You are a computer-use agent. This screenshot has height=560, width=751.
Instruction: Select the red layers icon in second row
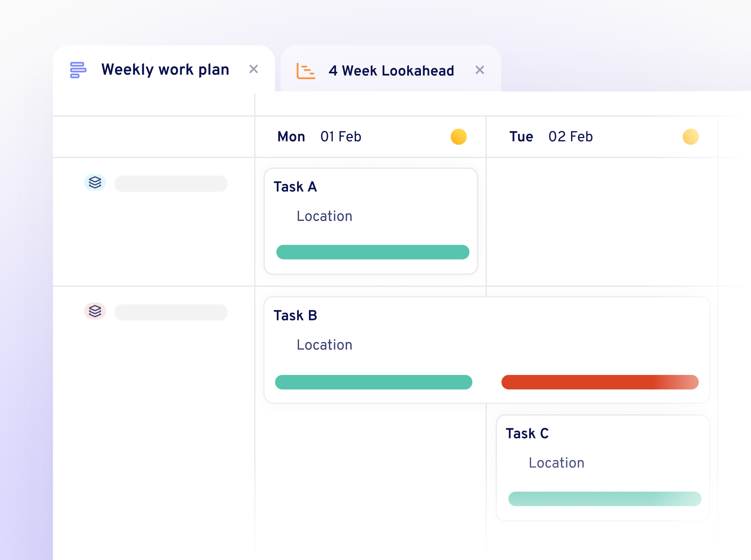coord(95,312)
